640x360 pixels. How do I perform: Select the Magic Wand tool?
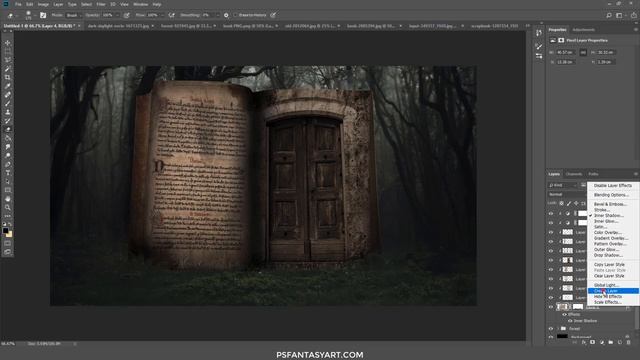7,69
